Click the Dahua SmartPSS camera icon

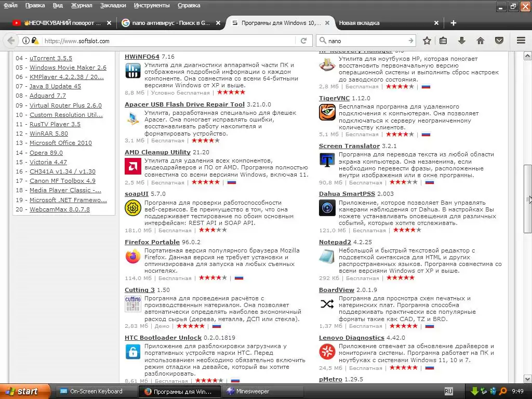[x=327, y=208]
